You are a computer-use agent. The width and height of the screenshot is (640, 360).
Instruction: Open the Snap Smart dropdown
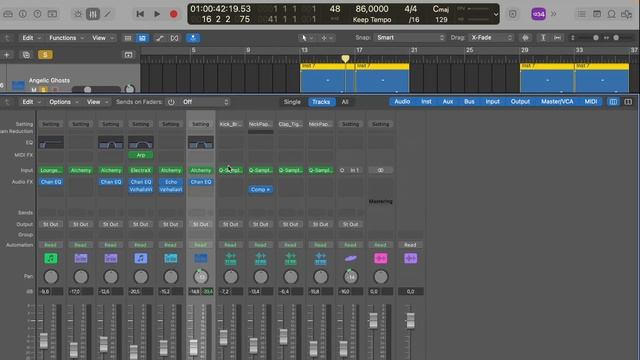[x=410, y=38]
